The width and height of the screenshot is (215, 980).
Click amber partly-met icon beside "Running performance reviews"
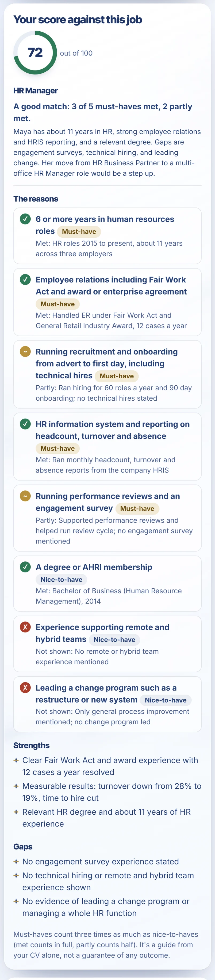25,496
